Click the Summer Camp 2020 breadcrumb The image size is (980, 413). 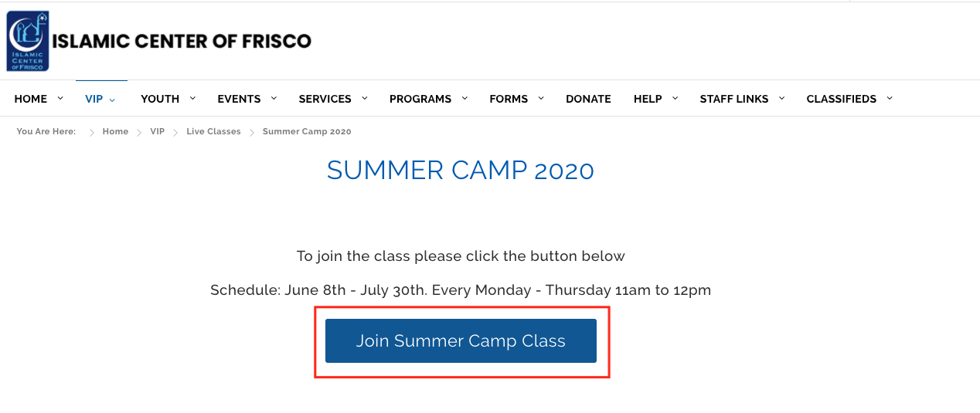tap(307, 132)
